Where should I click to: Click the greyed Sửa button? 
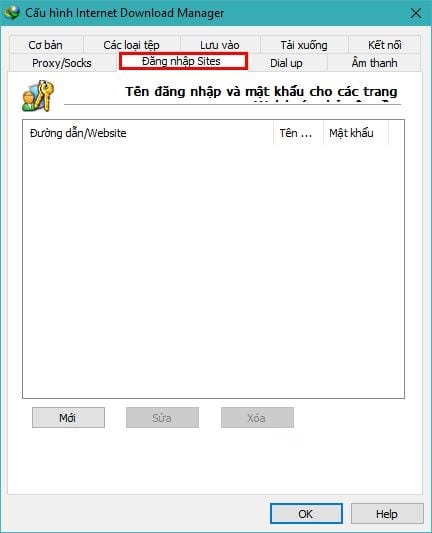coord(162,417)
